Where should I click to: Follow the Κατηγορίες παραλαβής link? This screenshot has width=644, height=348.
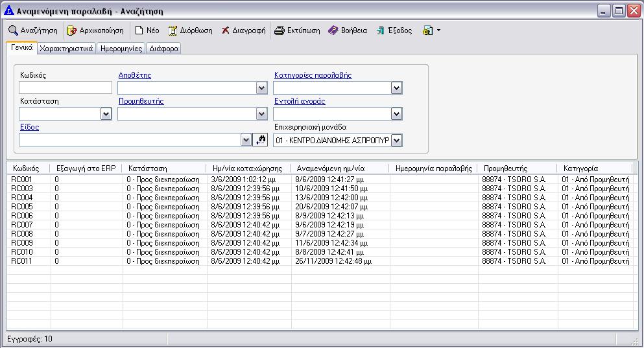(313, 75)
